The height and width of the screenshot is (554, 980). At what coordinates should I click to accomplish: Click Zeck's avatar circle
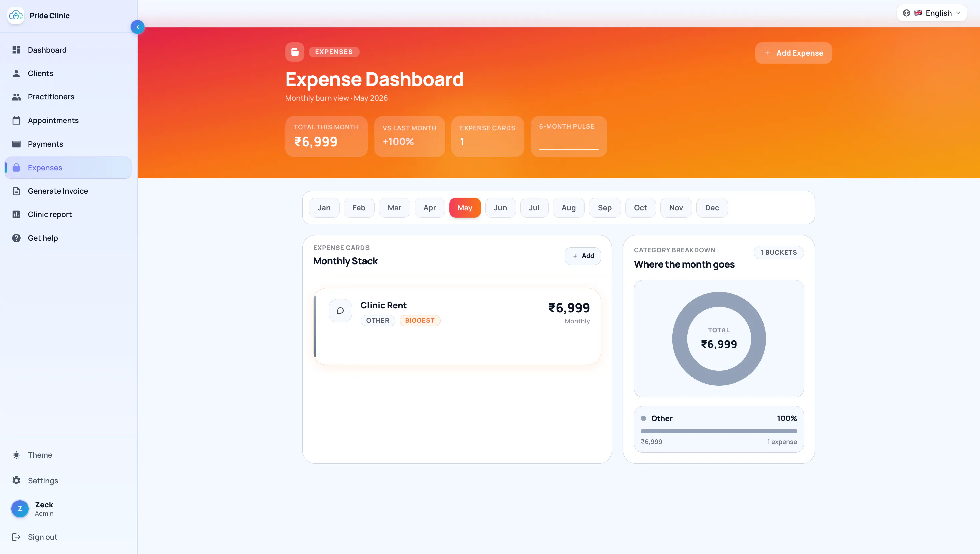20,509
